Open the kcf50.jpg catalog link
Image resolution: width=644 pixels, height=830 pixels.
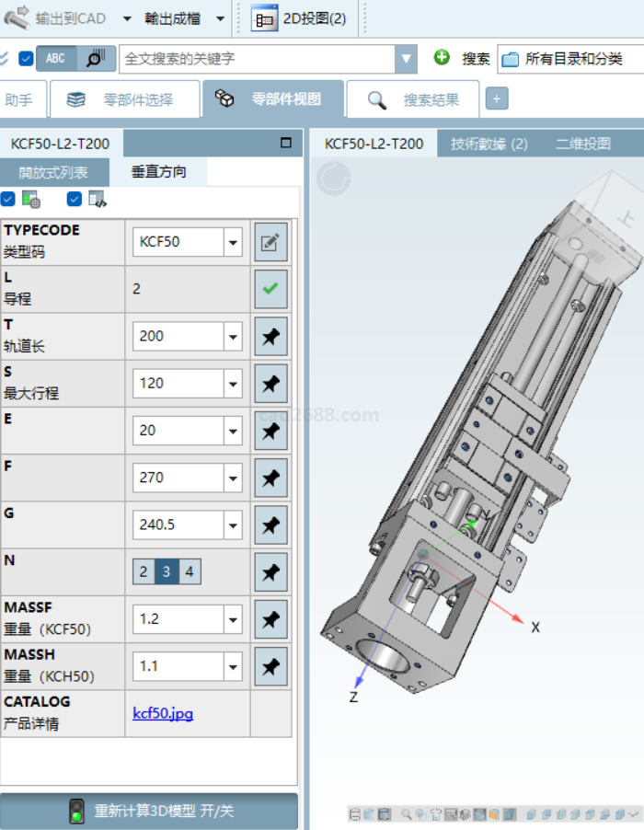[163, 713]
